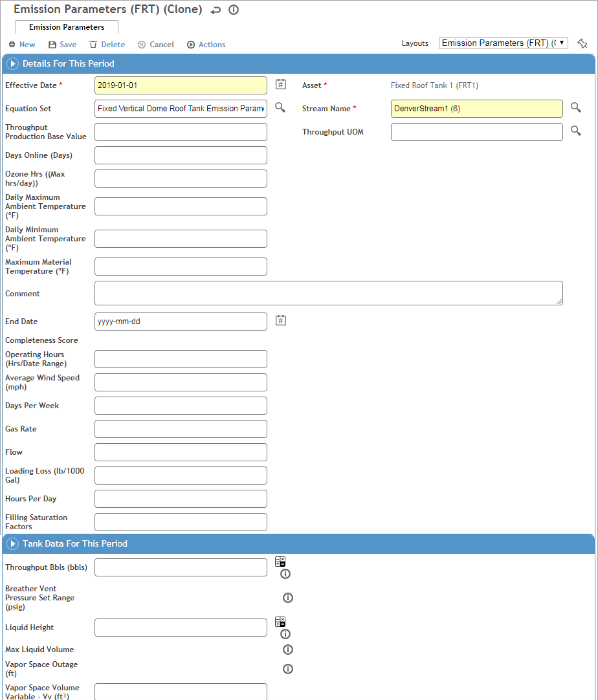
Task: Click the Delete button label
Action: 113,45
